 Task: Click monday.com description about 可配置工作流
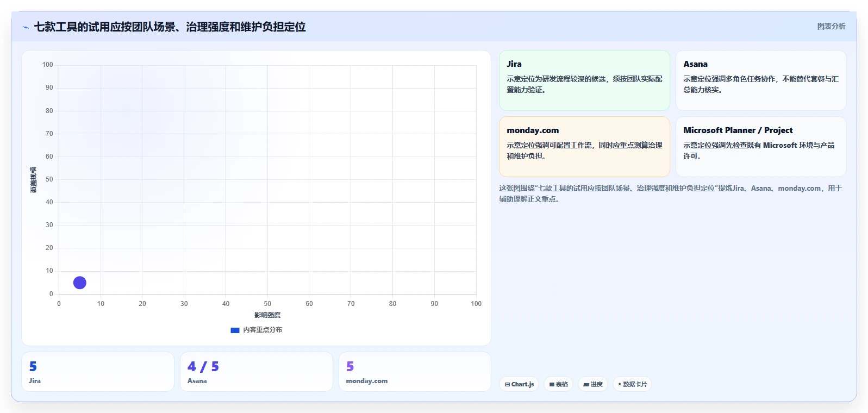(x=584, y=151)
